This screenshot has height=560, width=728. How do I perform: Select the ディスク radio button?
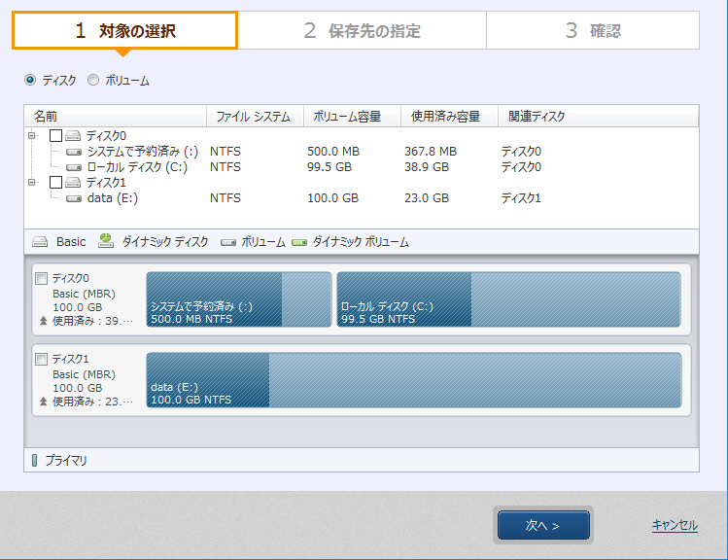tap(30, 81)
